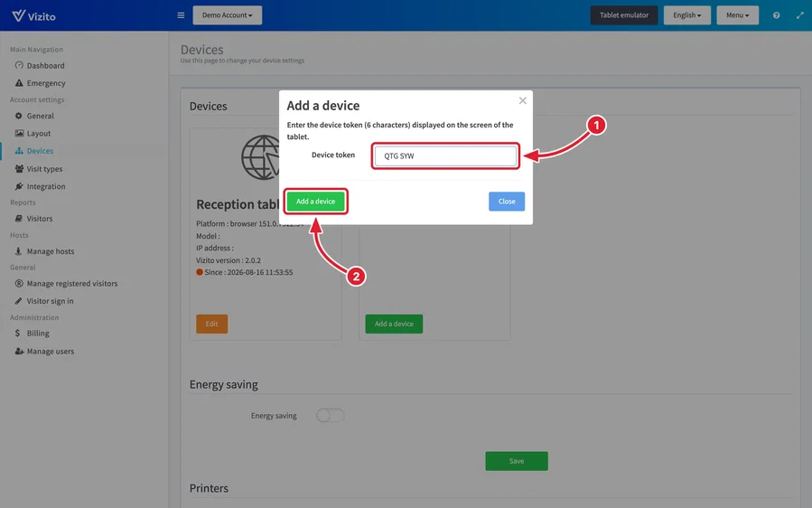Open the Menu dropdown in header
The width and height of the screenshot is (812, 508).
(737, 15)
